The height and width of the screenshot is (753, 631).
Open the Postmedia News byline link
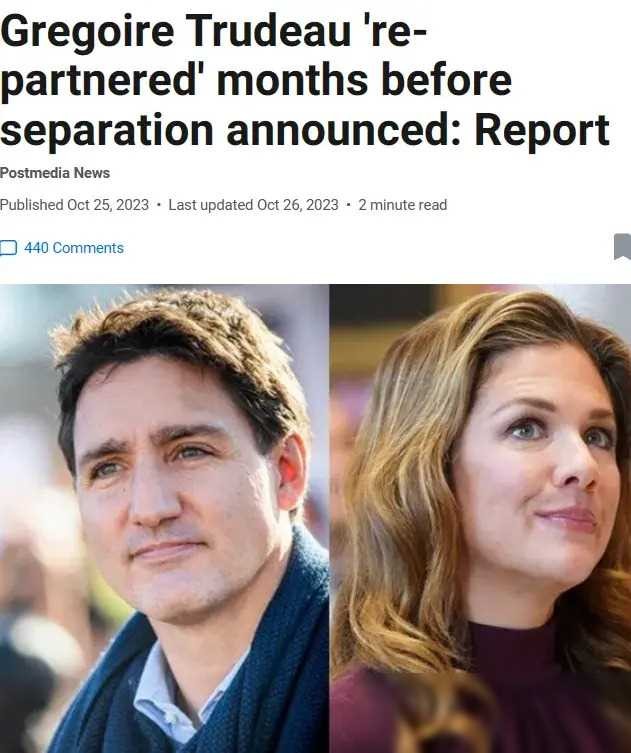pos(55,173)
